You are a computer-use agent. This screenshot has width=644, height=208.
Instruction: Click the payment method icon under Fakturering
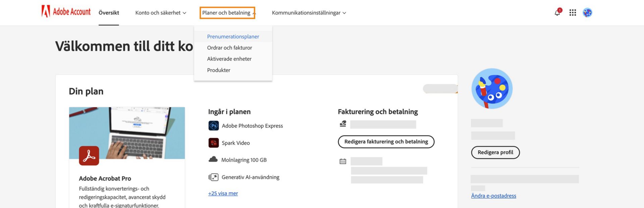(x=343, y=124)
